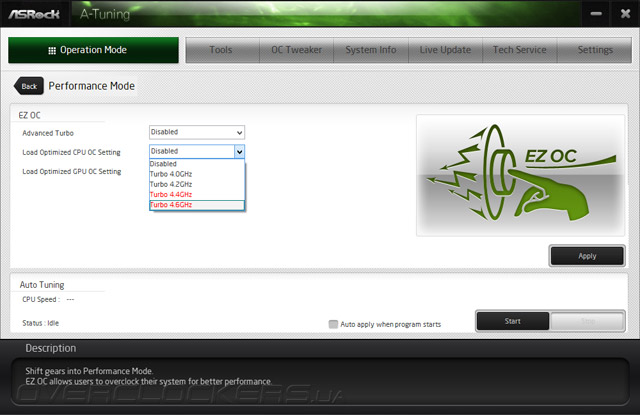This screenshot has width=640, height=415.
Task: Click the Performance Mode heading
Action: (91, 86)
